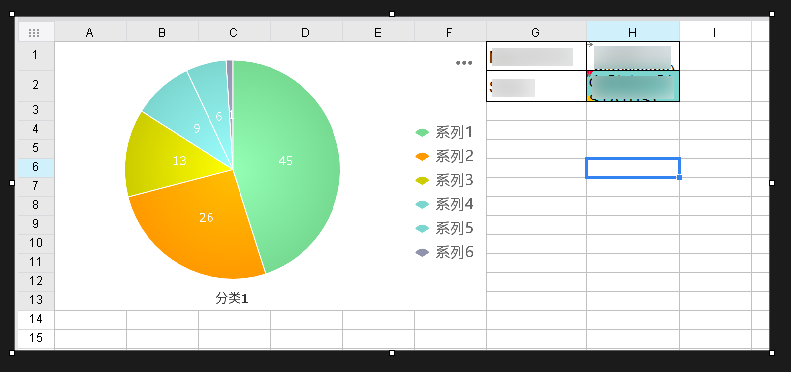Screen dimensions: 791x372
Task: Click the 分类1 category label under chart
Action: coord(232,299)
